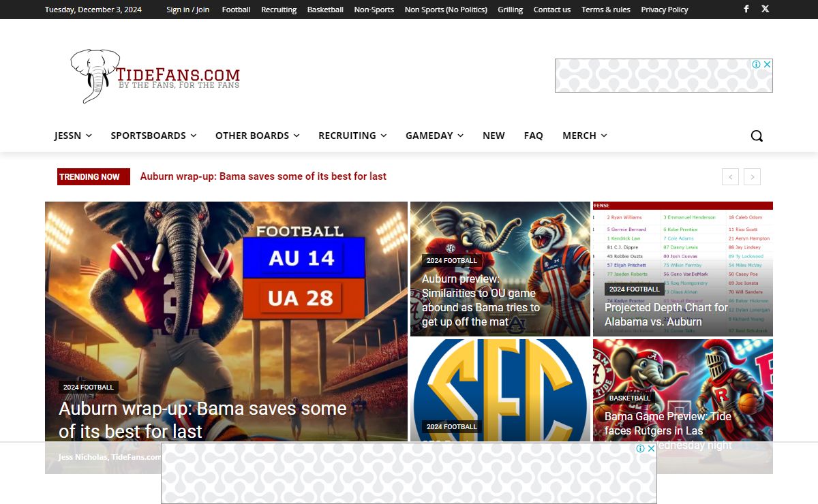Expand the SPORTSBOARDS dropdown menu
This screenshot has height=504, width=818.
[153, 136]
